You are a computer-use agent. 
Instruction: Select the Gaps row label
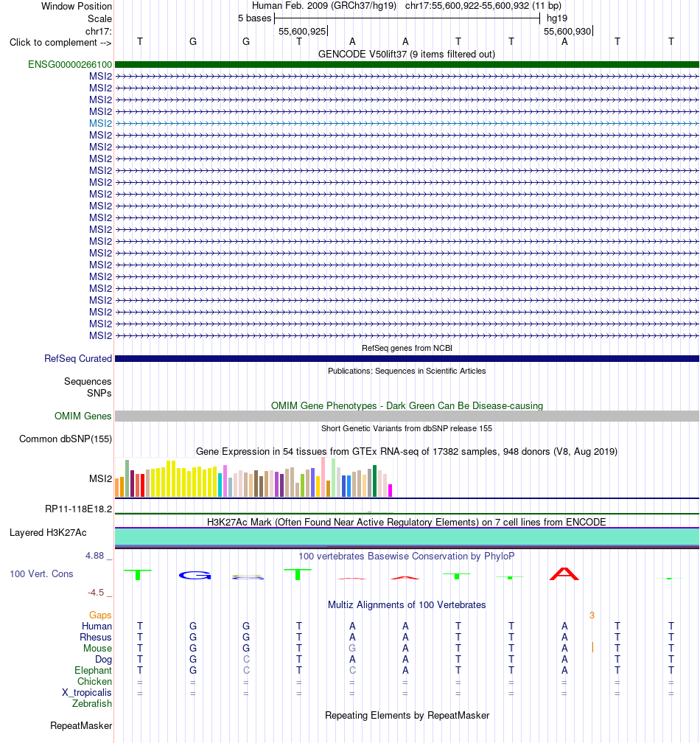tap(100, 615)
